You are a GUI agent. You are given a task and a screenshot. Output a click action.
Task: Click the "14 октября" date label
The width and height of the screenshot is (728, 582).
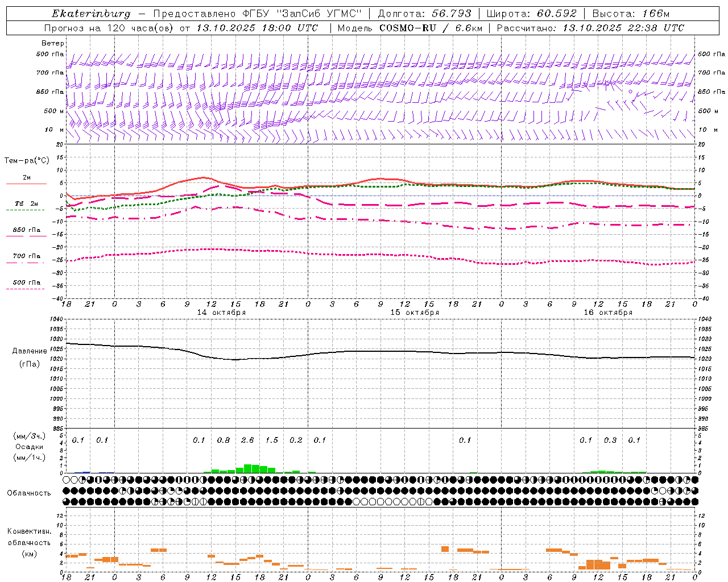coord(221,313)
